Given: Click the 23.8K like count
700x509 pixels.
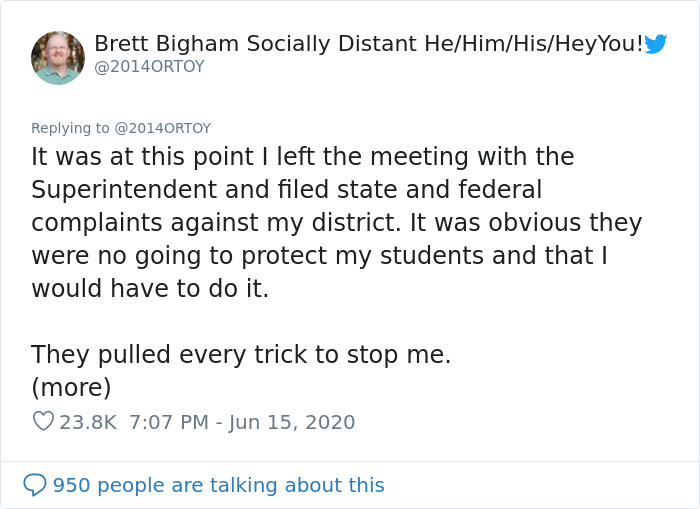Looking at the screenshot, I should (x=88, y=422).
